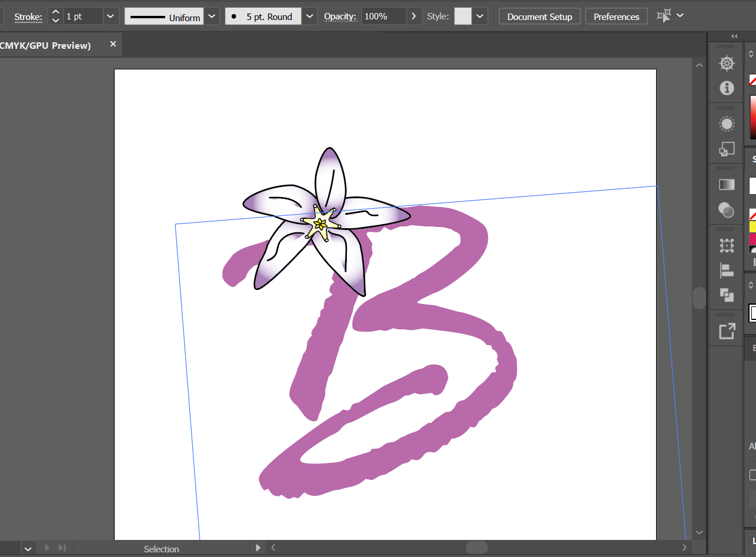Click the horizontal scroll right arrow

point(684,548)
